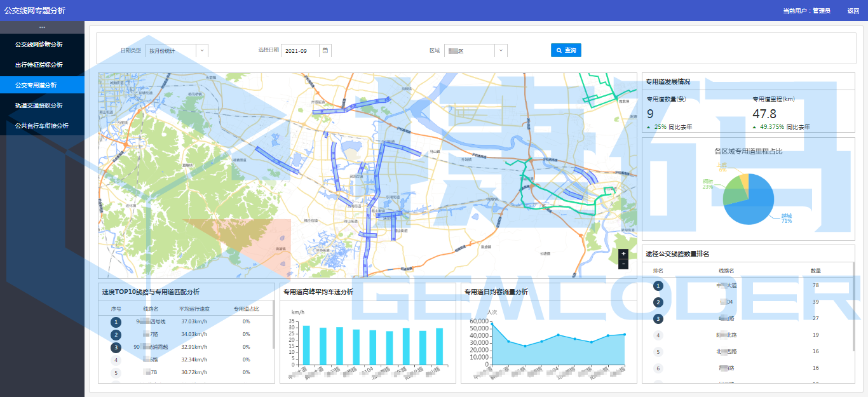
Task: Open the calendar icon beside the date field
Action: 325,51
